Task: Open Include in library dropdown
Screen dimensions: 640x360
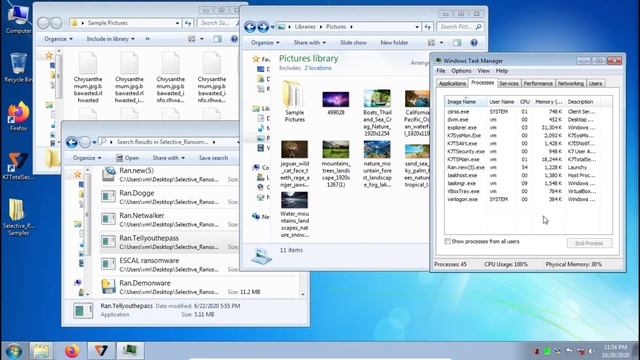Action: coord(110,39)
